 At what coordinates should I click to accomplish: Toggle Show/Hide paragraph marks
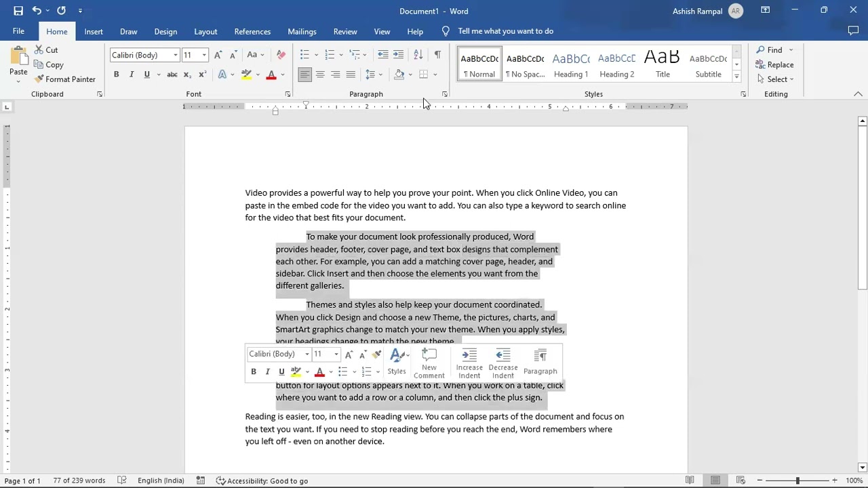(437, 55)
